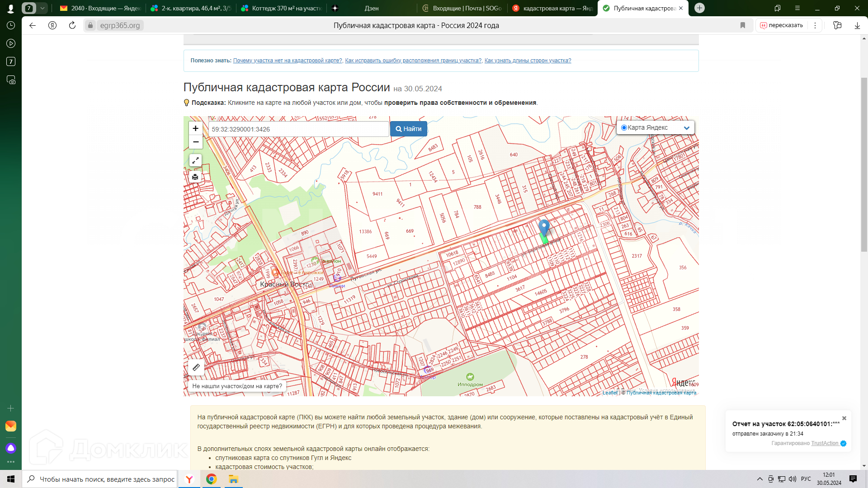
Task: Click the cadastral number search field
Action: (298, 129)
